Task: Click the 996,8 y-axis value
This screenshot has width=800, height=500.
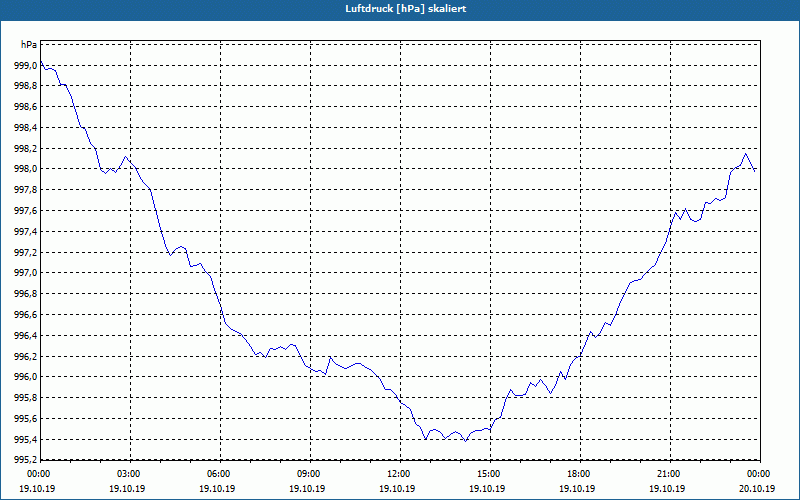Action: pyautogui.click(x=25, y=294)
